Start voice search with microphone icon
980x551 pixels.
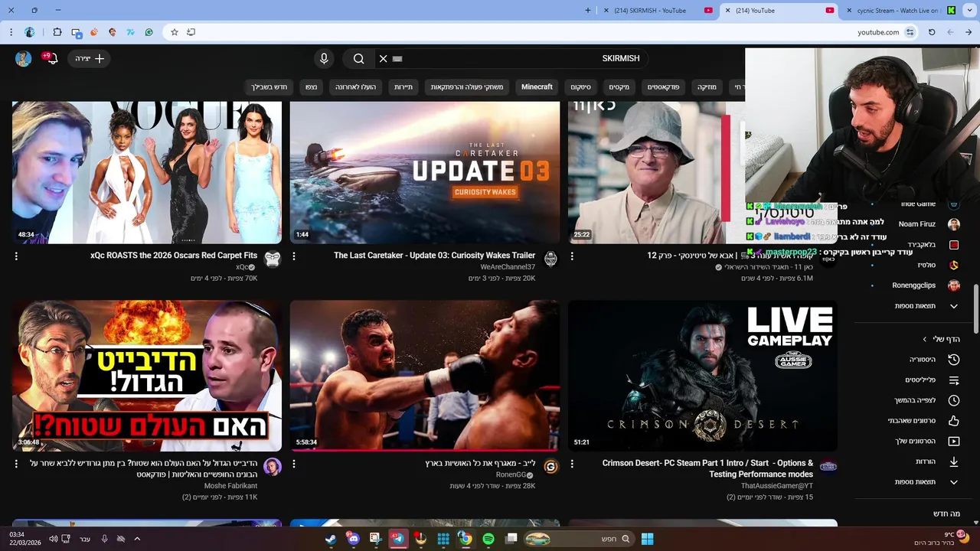click(x=324, y=59)
